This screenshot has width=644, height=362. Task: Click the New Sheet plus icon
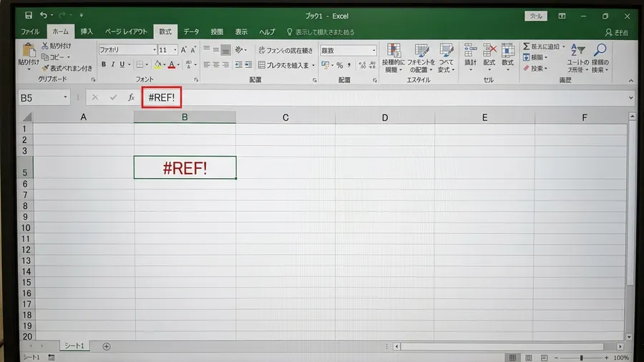click(107, 346)
